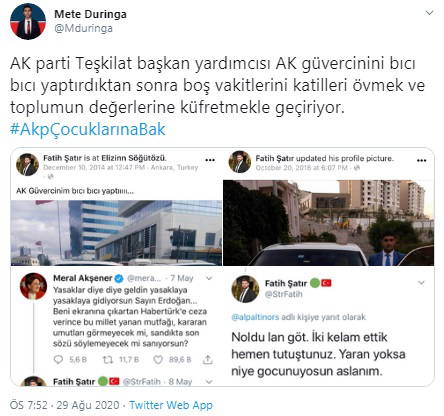Click the tweet timestamp ÖS 7:52 · 29 Ağu 2020
The image size is (444, 416).
point(65,405)
